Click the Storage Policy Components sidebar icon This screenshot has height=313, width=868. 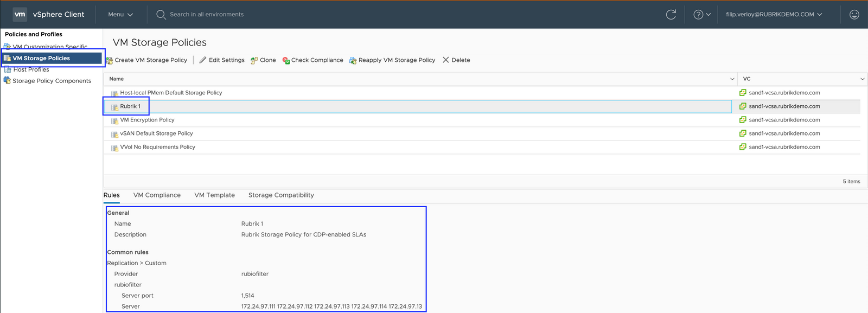coord(7,80)
